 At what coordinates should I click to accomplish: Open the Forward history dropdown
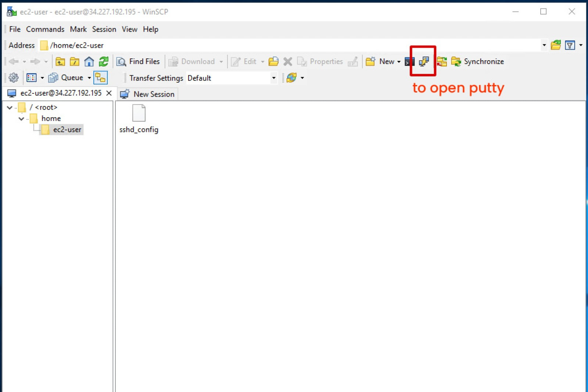click(x=46, y=62)
